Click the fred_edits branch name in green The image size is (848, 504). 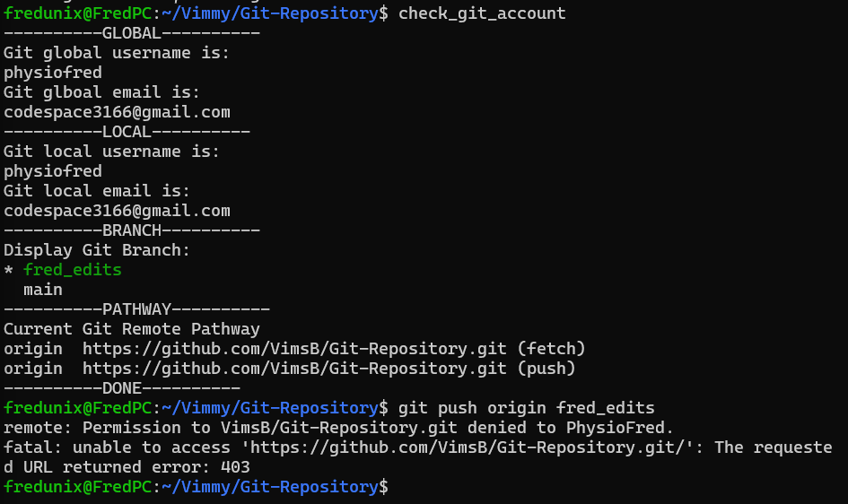pyautogui.click(x=73, y=270)
